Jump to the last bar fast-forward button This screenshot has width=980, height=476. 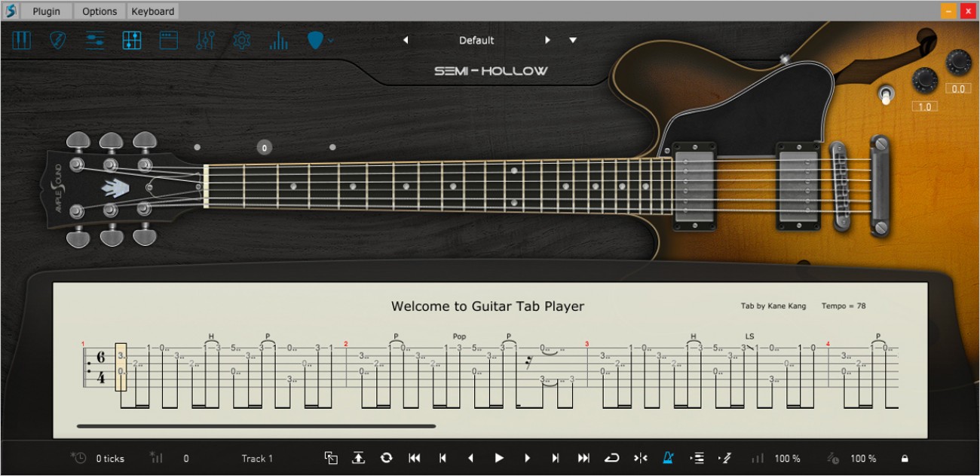click(x=583, y=458)
